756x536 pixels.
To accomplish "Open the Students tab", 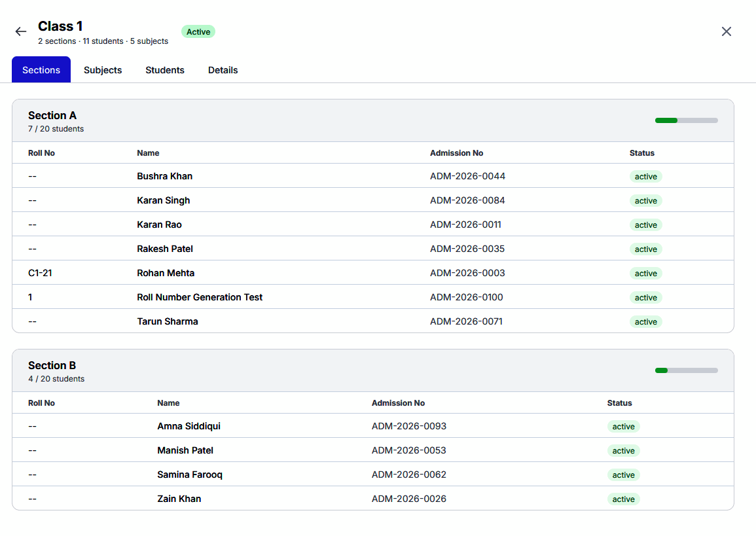I will 165,70.
